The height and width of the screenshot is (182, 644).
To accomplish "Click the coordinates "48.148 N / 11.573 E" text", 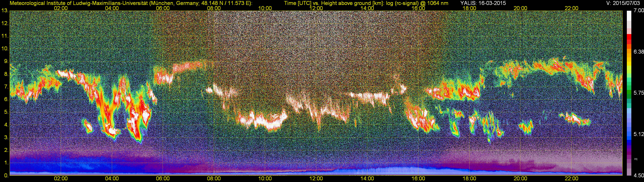I will [223, 3].
